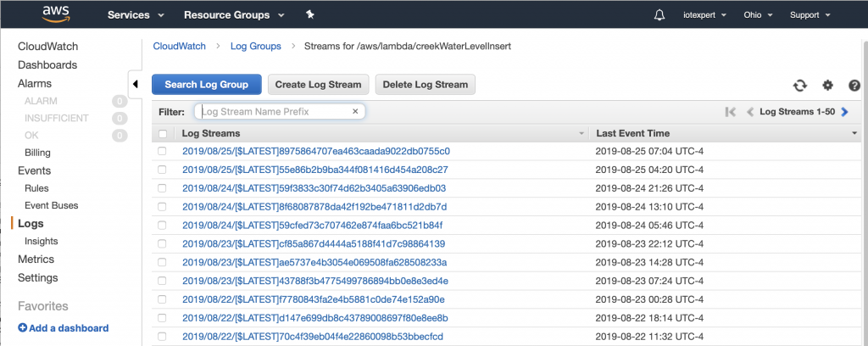Open Settings in the sidebar
The width and height of the screenshot is (868, 346).
coord(37,277)
